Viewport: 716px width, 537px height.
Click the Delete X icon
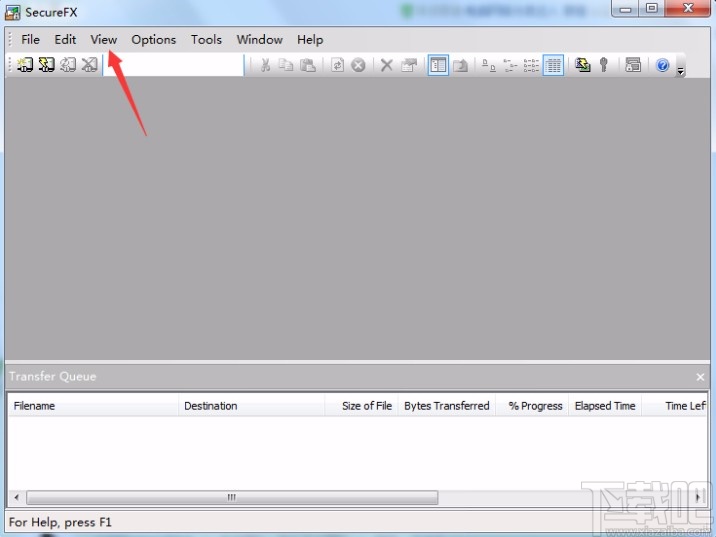387,65
